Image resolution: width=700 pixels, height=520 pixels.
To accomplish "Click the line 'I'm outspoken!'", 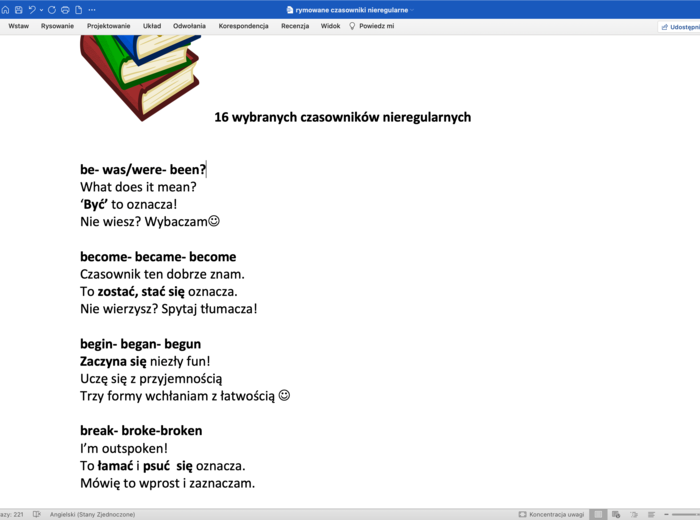I will click(x=124, y=449).
